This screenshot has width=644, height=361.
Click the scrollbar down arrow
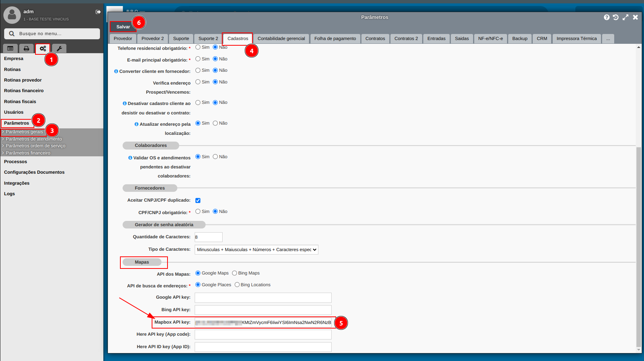pos(638,350)
